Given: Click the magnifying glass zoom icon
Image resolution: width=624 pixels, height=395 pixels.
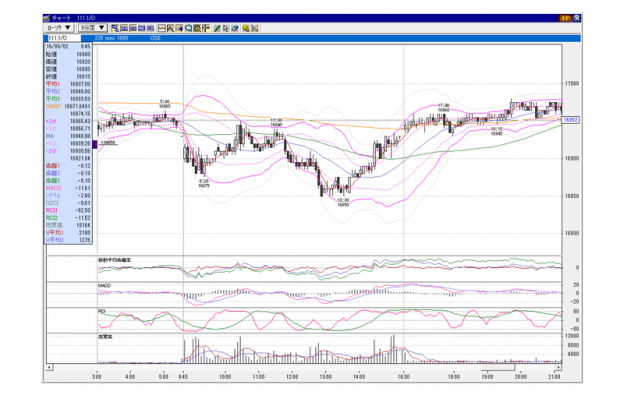Looking at the screenshot, I should pyautogui.click(x=189, y=28).
